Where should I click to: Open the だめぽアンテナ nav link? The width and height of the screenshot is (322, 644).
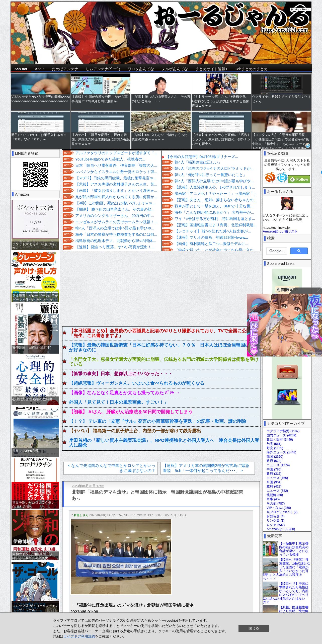pyautogui.click(x=65, y=69)
